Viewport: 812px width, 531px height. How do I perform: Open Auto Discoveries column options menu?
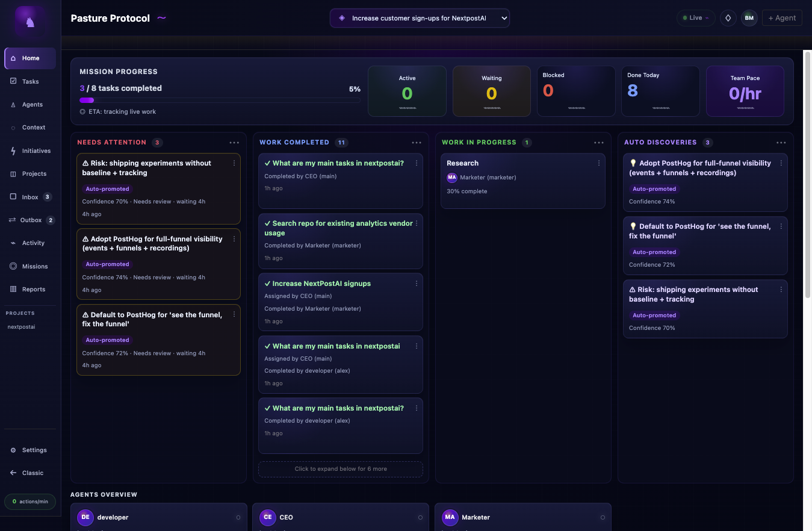[x=781, y=143]
